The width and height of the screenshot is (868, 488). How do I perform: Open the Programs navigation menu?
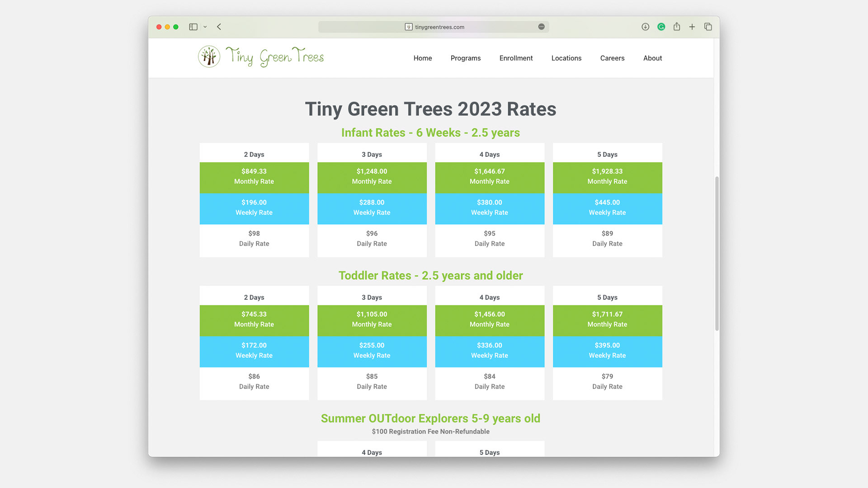pos(465,58)
